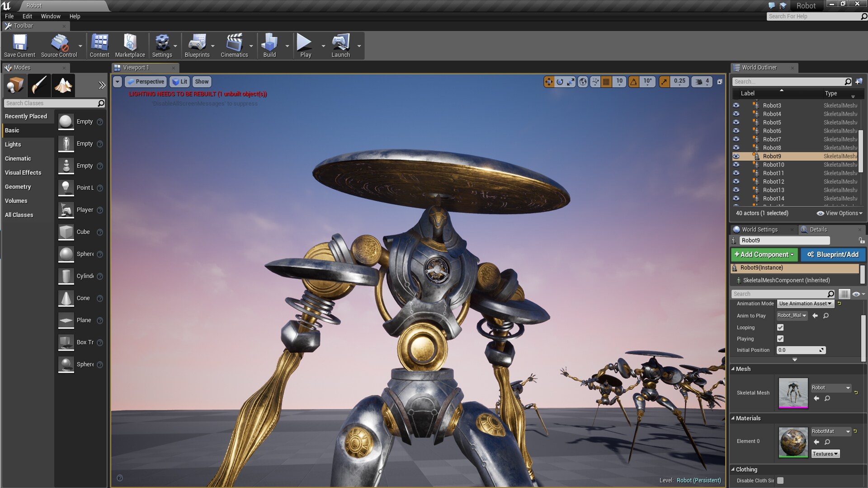Toggle world/local coordinate system with the globe icon
Image resolution: width=868 pixels, height=488 pixels.
[582, 82]
